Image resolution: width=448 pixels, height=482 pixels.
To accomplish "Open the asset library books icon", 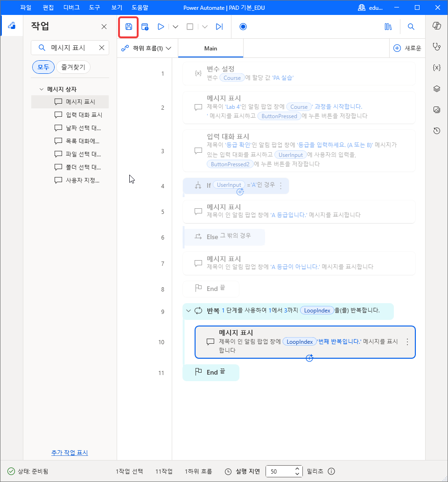I will pos(388,27).
